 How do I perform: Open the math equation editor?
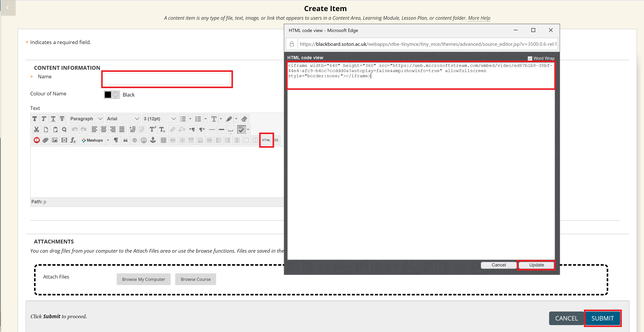coord(73,140)
